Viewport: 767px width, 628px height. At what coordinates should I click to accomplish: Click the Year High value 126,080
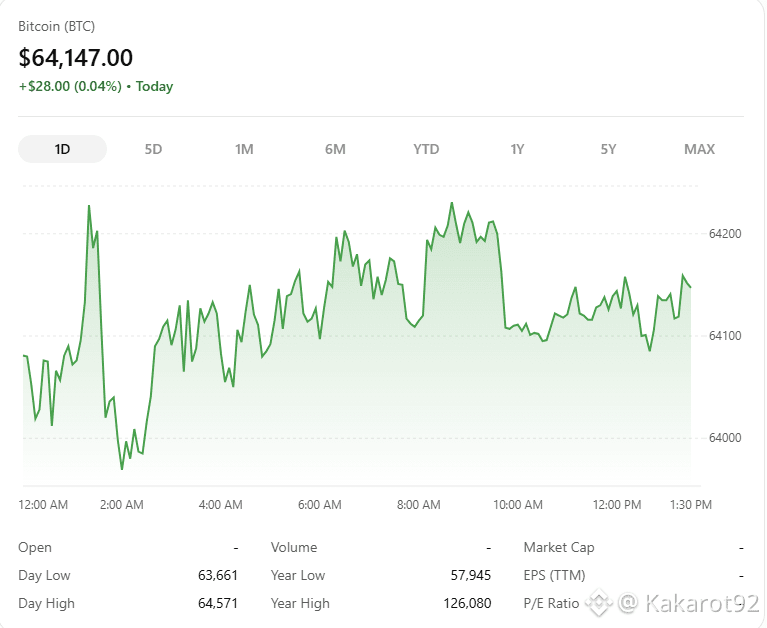(467, 604)
